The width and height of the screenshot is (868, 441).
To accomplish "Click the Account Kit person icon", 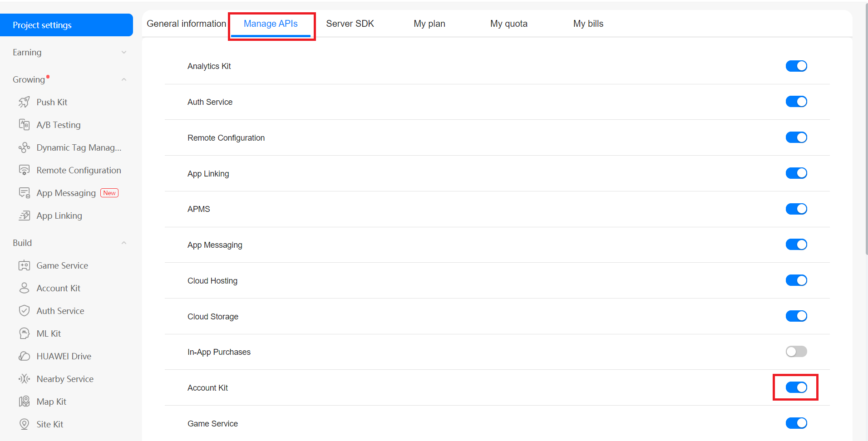I will [24, 288].
